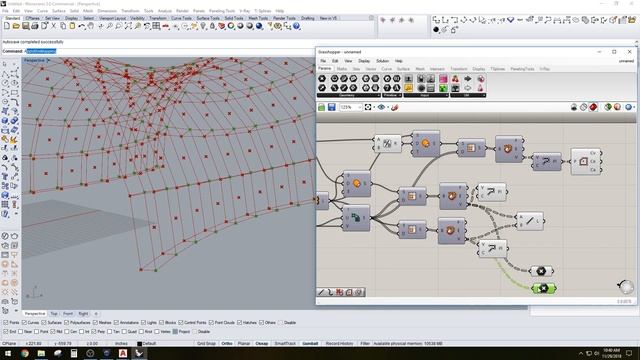Screen dimensions: 640x360
Task: Click Record History in status bar
Action: tap(339, 343)
